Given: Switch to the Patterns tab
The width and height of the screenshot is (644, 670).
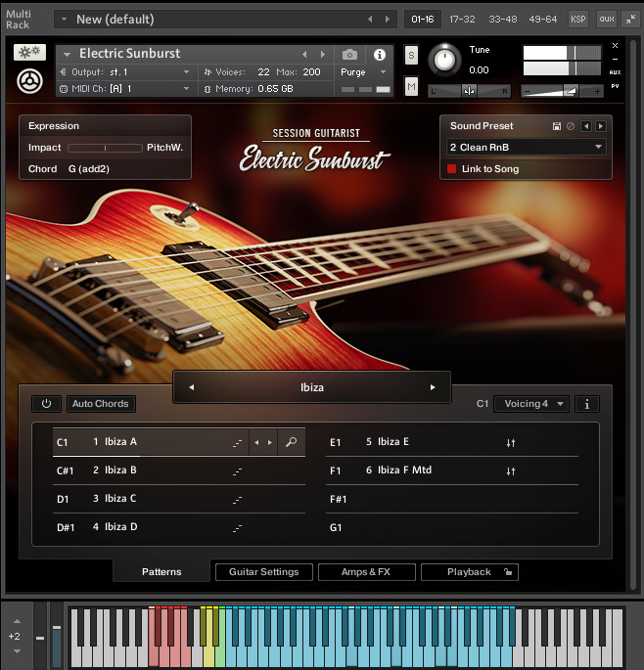Looking at the screenshot, I should [161, 572].
